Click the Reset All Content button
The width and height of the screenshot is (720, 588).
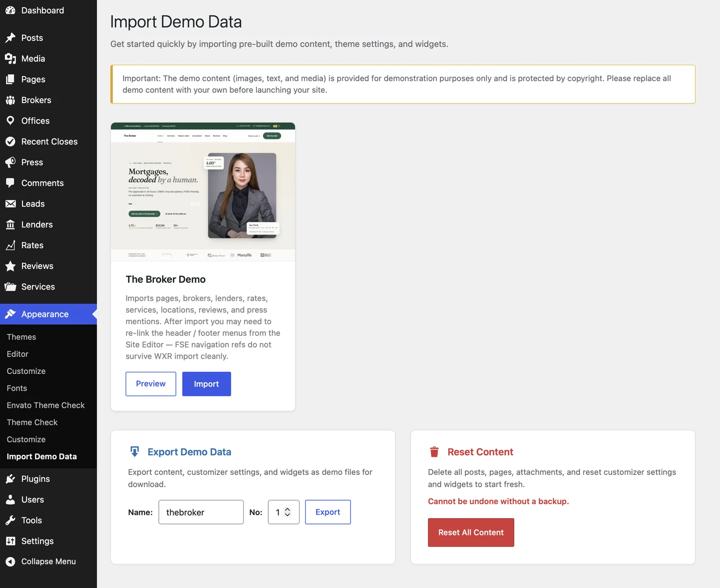coord(471,533)
